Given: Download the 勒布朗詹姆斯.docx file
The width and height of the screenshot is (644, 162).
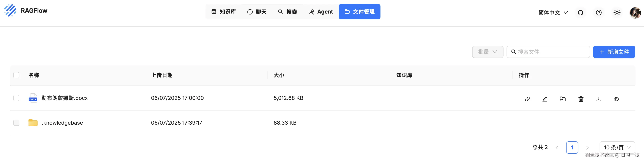Looking at the screenshot, I should tap(598, 99).
